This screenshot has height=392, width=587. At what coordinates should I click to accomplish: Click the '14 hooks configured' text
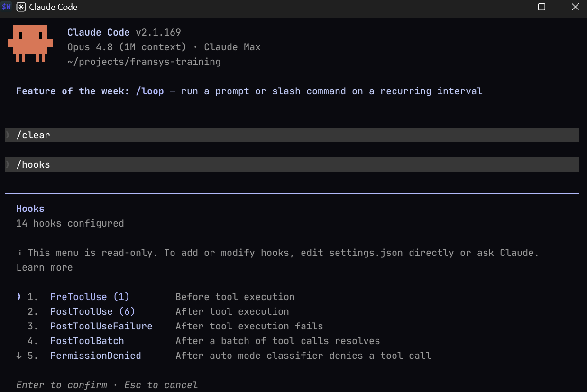point(70,223)
